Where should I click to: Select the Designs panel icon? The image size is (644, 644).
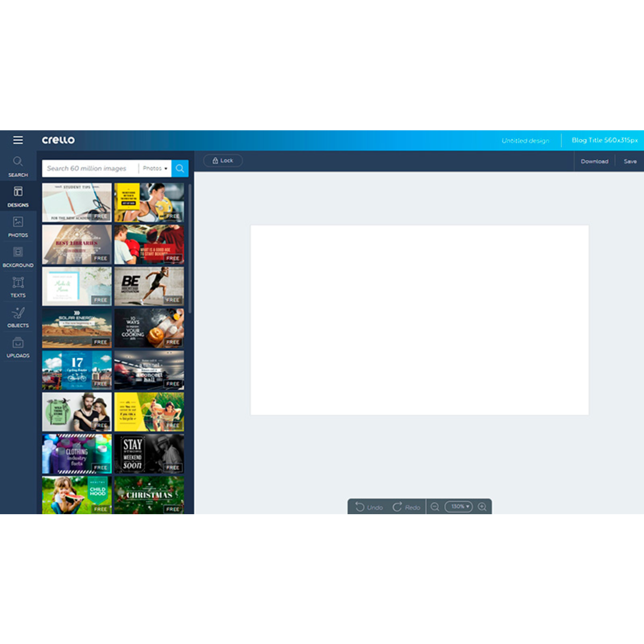pos(18,195)
